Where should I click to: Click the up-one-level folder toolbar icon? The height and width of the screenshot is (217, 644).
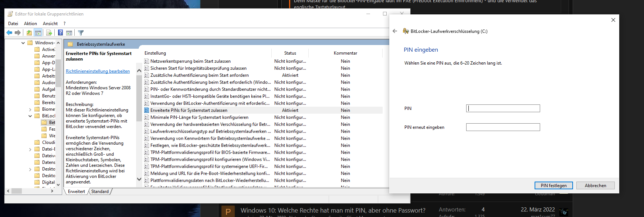[x=29, y=33]
